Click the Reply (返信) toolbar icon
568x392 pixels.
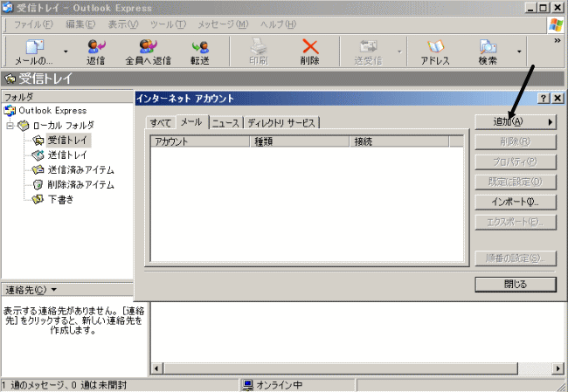(x=95, y=47)
